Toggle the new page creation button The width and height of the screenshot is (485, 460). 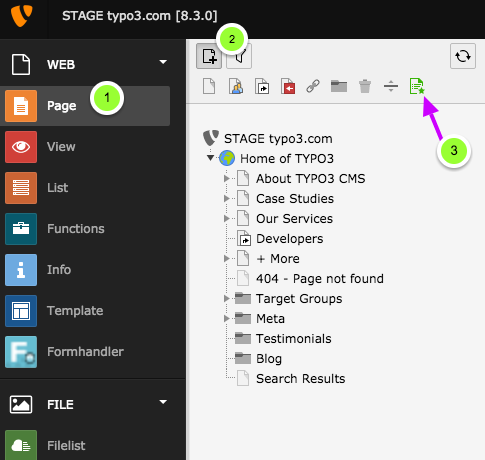(x=209, y=56)
